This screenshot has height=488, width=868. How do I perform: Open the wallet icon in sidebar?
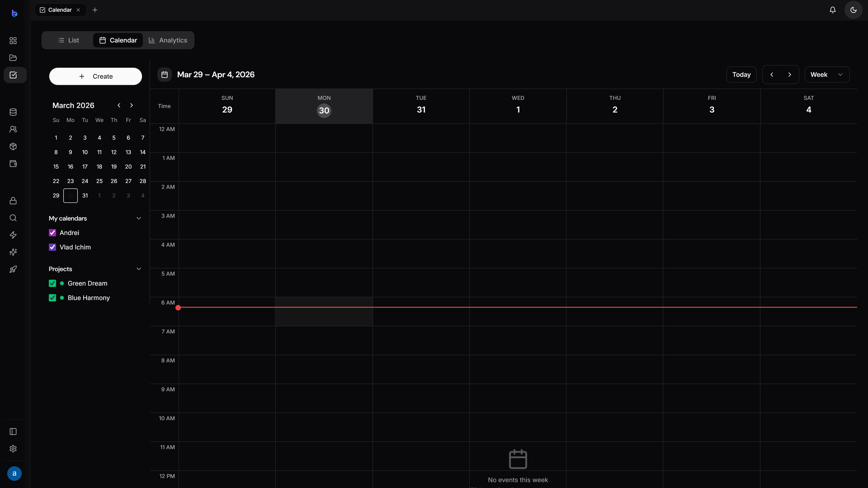tap(13, 164)
